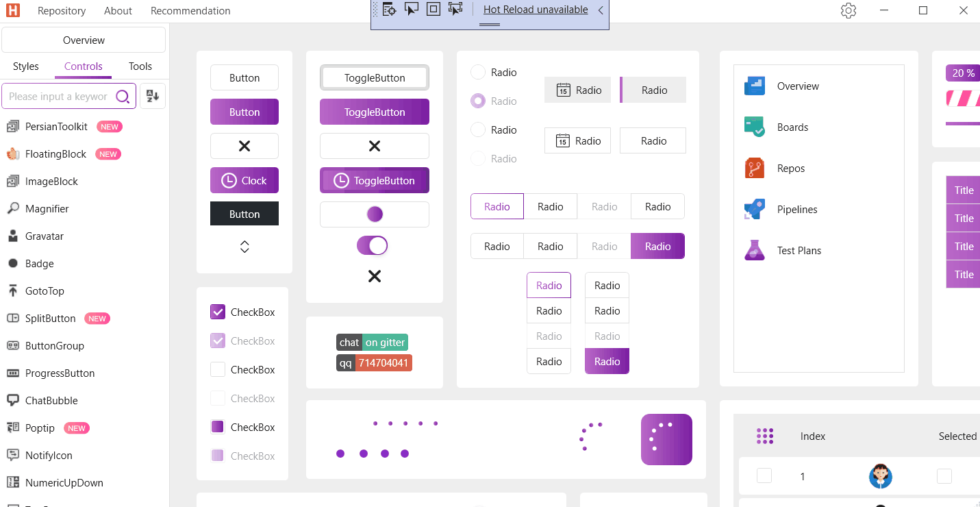Image resolution: width=980 pixels, height=507 pixels.
Task: Open the chat on gitter badge
Action: [372, 343]
